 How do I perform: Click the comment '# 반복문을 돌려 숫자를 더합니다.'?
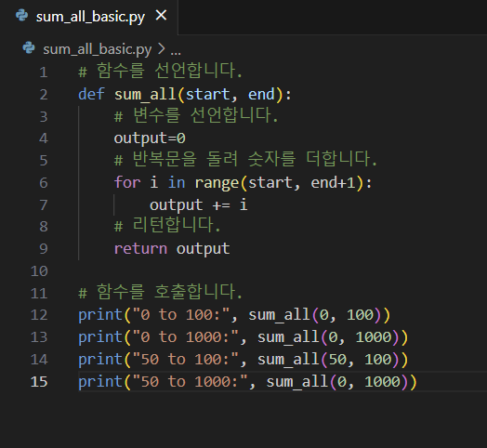point(245,159)
